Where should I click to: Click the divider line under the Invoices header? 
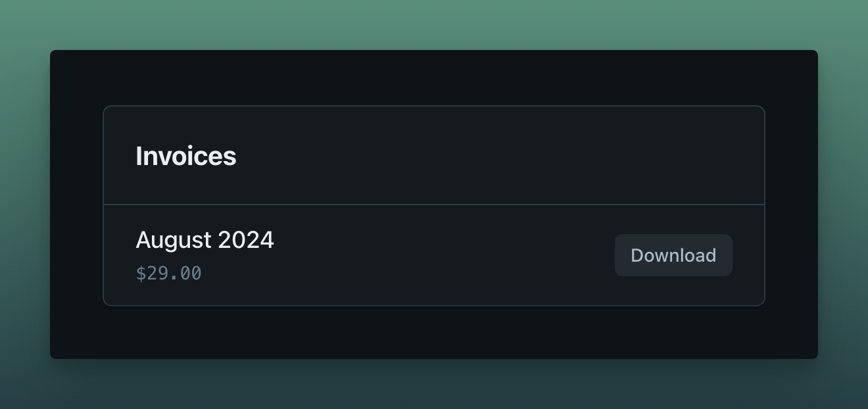click(x=434, y=204)
